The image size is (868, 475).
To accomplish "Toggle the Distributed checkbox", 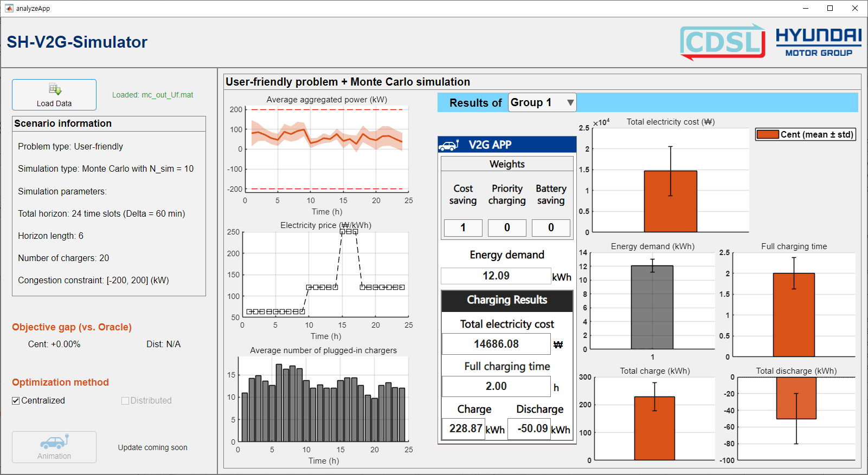I will coord(125,401).
